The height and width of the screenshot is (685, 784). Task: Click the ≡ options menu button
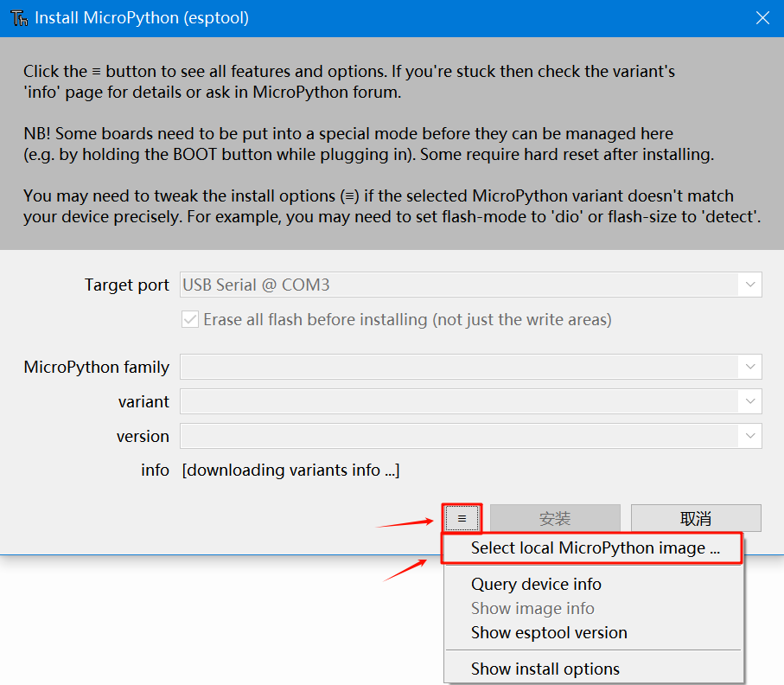462,518
